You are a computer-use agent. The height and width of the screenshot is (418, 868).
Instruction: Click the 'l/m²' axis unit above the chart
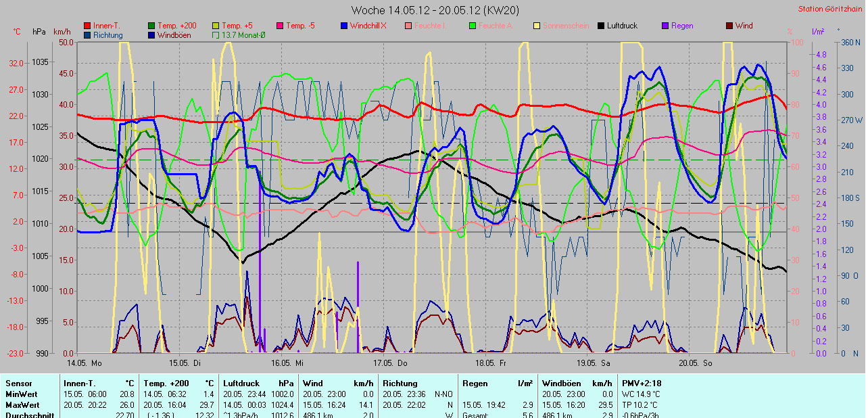point(817,32)
